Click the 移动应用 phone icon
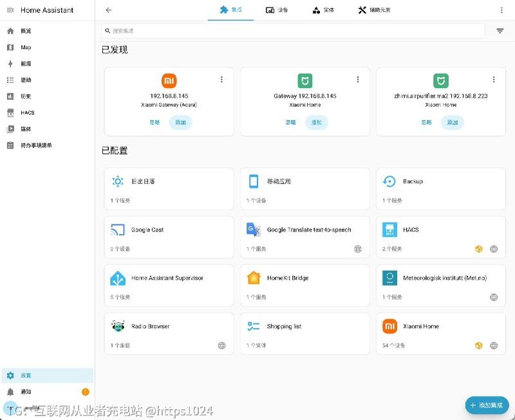Screen dimensions: 515x420 pos(254,181)
